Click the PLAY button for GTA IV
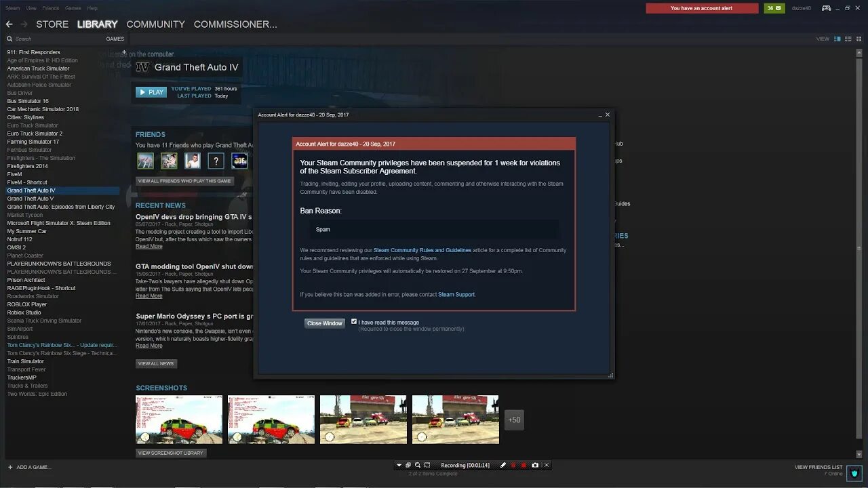Screen dimensions: 868x488 tap(151, 92)
